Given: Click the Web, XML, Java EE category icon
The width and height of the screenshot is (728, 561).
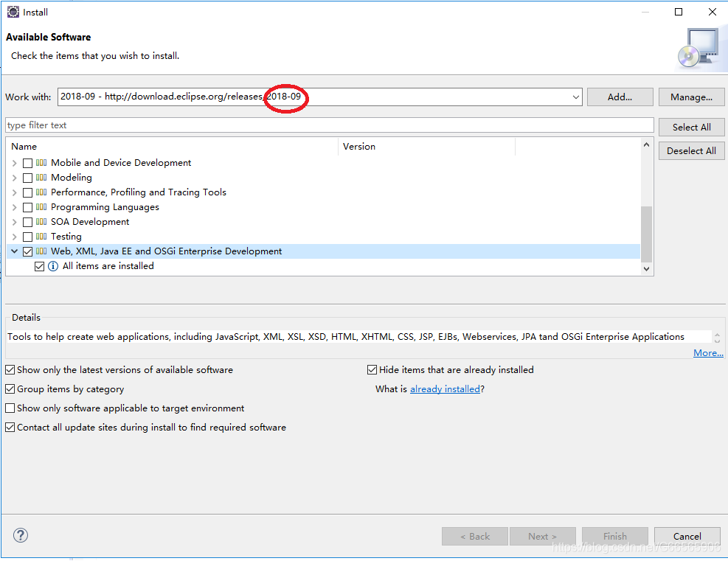Looking at the screenshot, I should (x=41, y=251).
